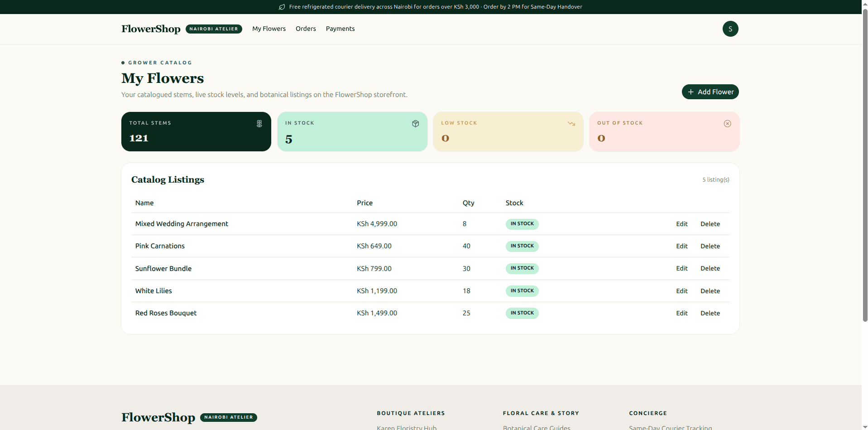Click the 5 listing(s) count label
This screenshot has width=868, height=430.
coord(716,180)
